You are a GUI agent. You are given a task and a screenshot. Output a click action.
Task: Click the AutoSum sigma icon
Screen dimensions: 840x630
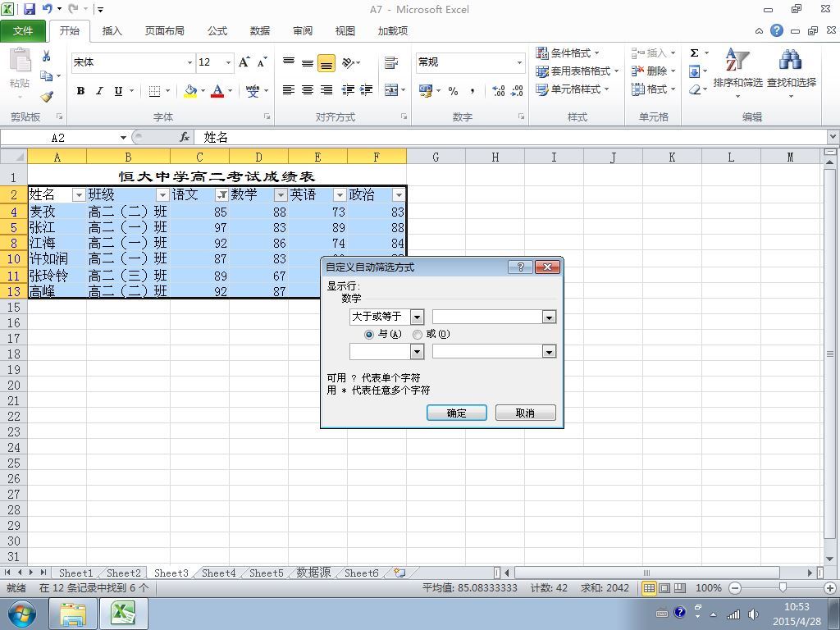point(694,53)
